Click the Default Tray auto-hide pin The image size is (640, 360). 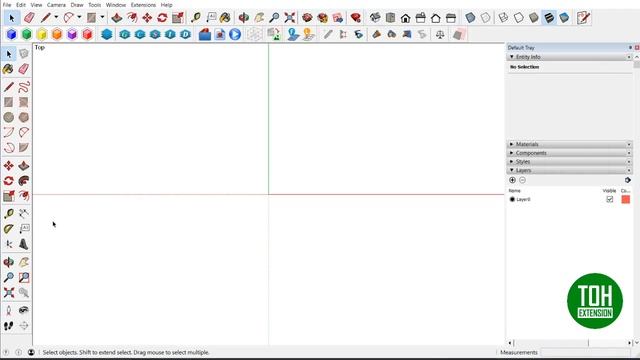(631, 48)
